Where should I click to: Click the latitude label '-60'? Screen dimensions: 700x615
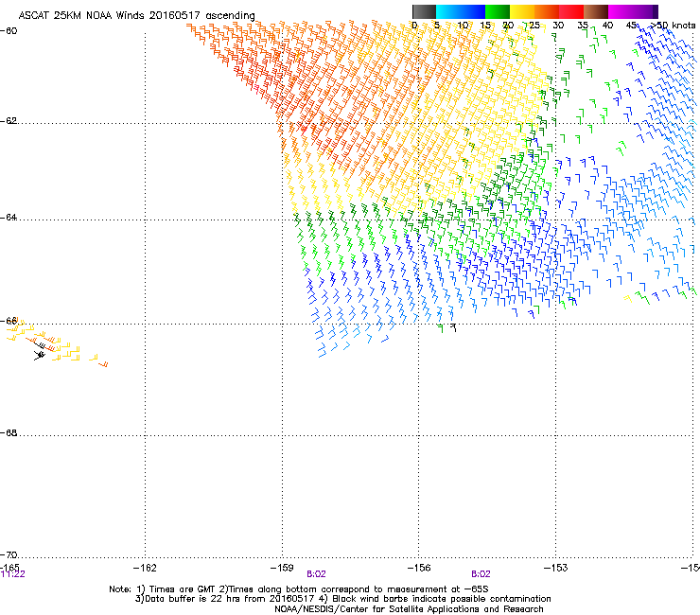coord(9,31)
